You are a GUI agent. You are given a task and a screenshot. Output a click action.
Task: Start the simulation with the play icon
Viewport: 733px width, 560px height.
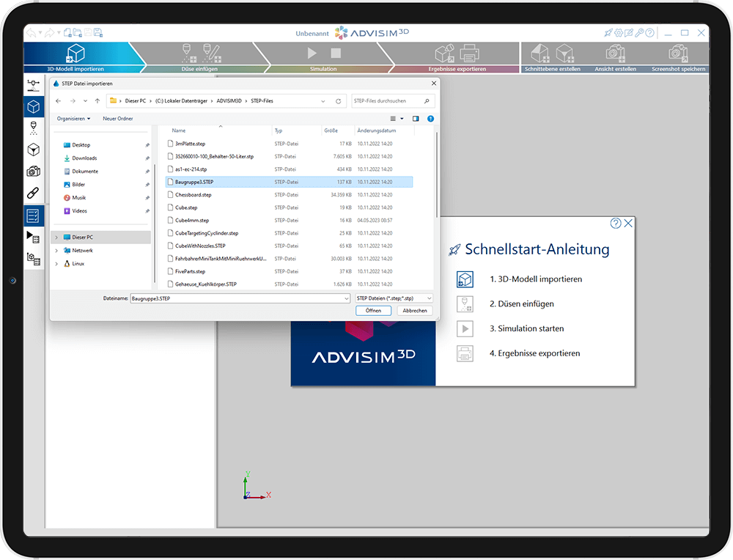tap(312, 53)
